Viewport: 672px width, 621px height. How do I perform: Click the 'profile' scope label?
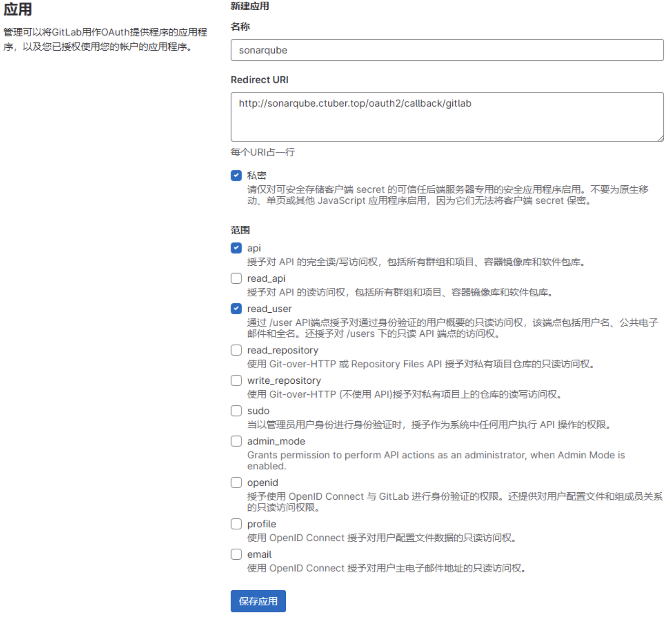coord(261,524)
